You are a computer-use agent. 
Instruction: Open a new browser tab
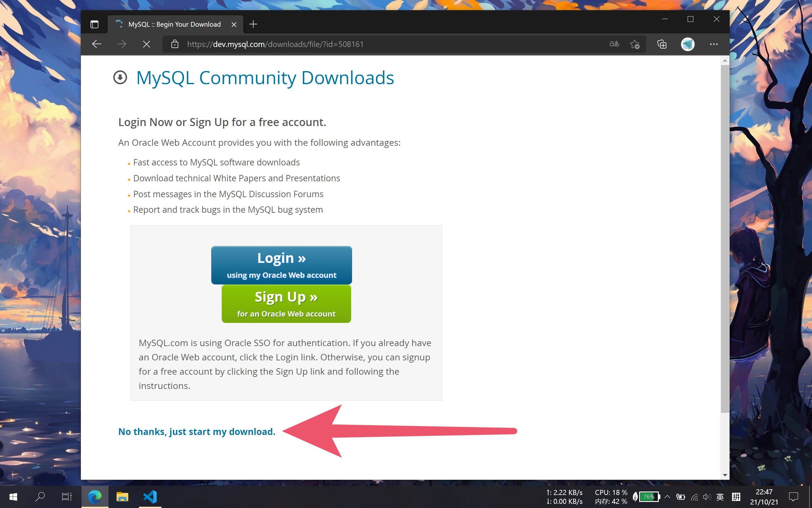pos(253,24)
